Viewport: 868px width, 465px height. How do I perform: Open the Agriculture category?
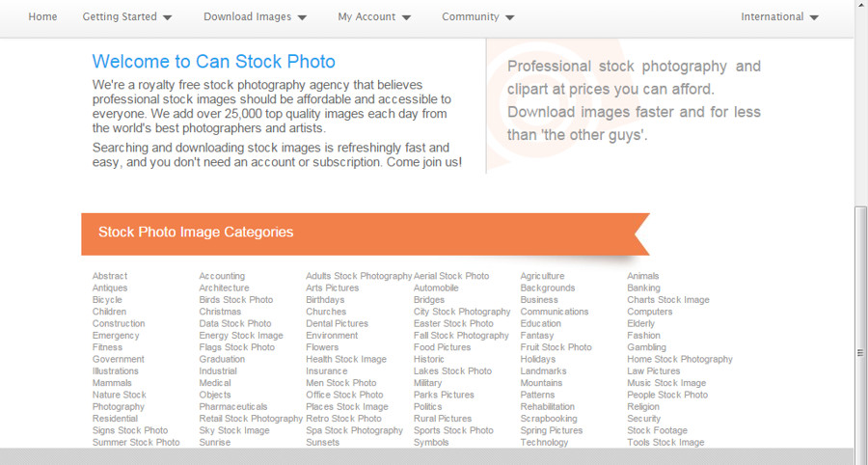point(542,276)
